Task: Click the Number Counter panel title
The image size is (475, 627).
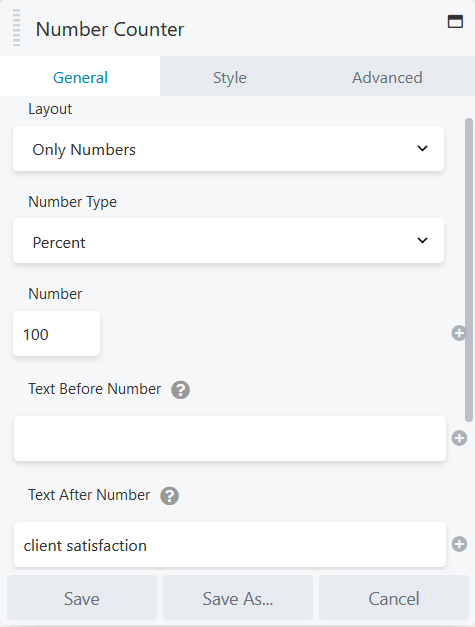Action: pos(110,29)
